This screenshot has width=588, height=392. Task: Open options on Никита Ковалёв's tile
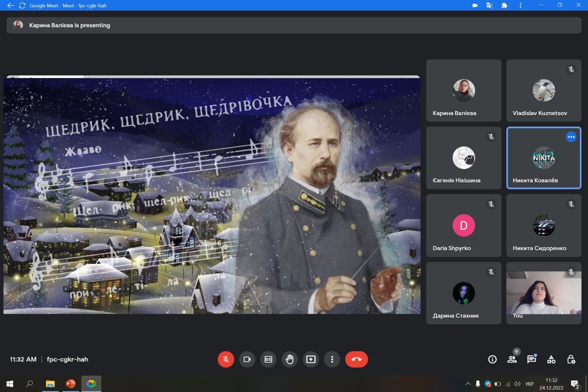(571, 137)
